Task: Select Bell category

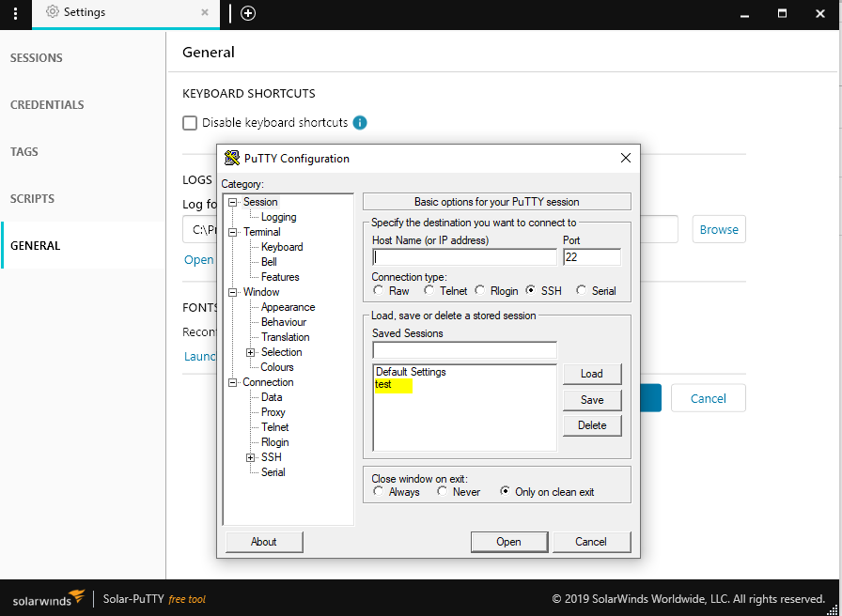Action: [x=269, y=262]
